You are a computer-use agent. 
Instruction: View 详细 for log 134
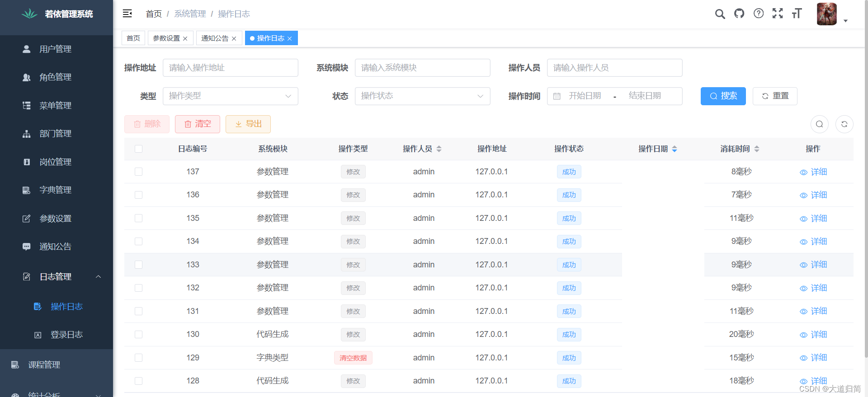tap(813, 242)
